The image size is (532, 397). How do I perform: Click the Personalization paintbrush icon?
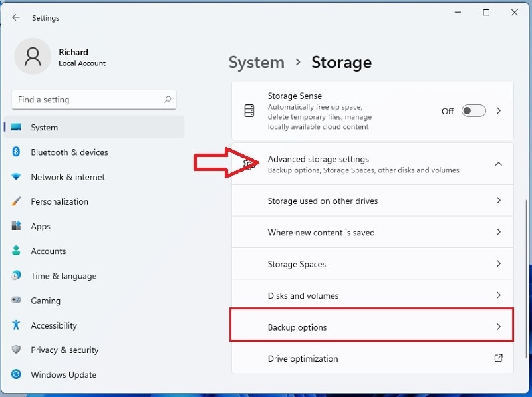pos(17,201)
